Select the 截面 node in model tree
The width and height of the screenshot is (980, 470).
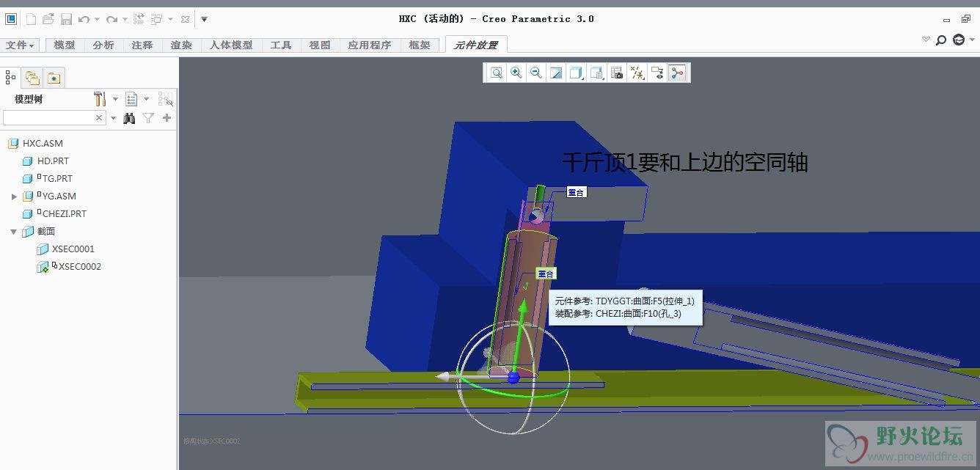coord(46,231)
